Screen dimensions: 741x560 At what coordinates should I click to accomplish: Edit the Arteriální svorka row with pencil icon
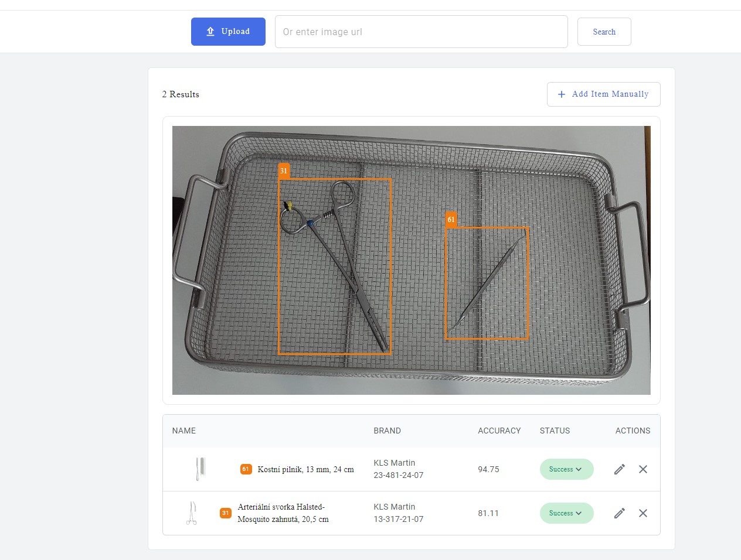tap(619, 513)
